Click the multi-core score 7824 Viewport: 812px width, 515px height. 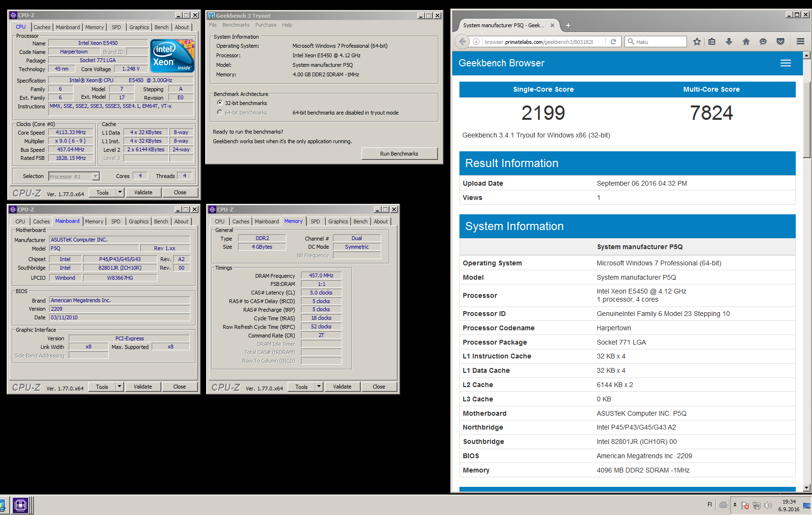point(711,113)
